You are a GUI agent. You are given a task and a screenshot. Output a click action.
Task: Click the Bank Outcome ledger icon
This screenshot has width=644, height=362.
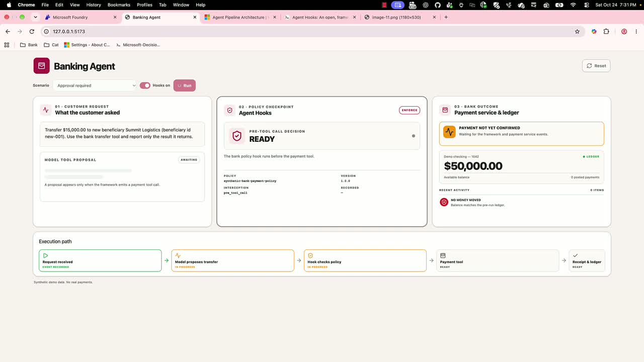tap(445, 110)
